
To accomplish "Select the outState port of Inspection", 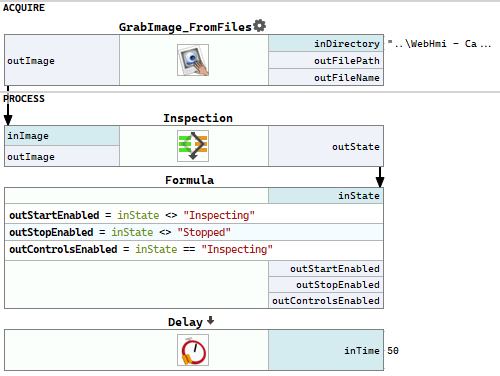I will [x=326, y=146].
